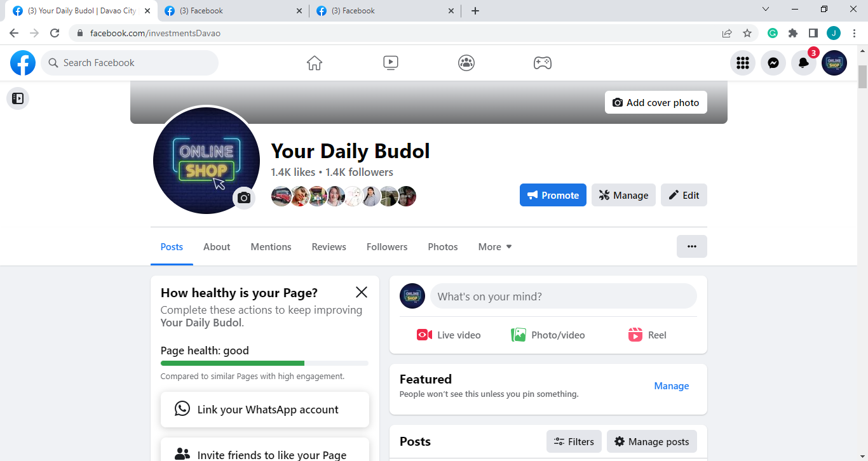Open the Gaming controller icon
This screenshot has height=461, width=868.
[x=542, y=63]
